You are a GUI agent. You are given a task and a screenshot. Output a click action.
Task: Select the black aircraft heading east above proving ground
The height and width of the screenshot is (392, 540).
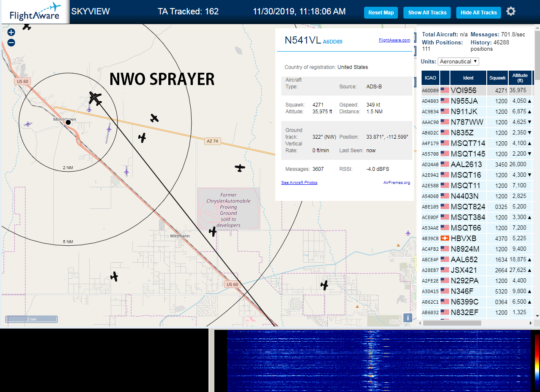click(x=240, y=168)
